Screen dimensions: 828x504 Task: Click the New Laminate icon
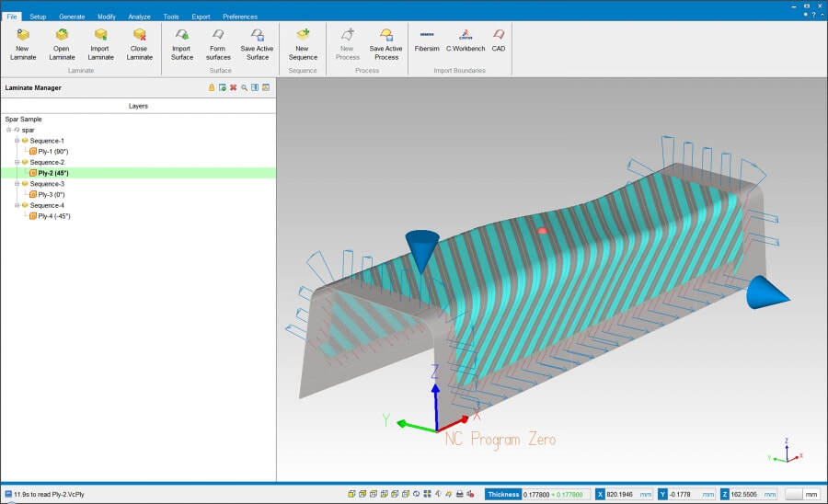pos(23,37)
